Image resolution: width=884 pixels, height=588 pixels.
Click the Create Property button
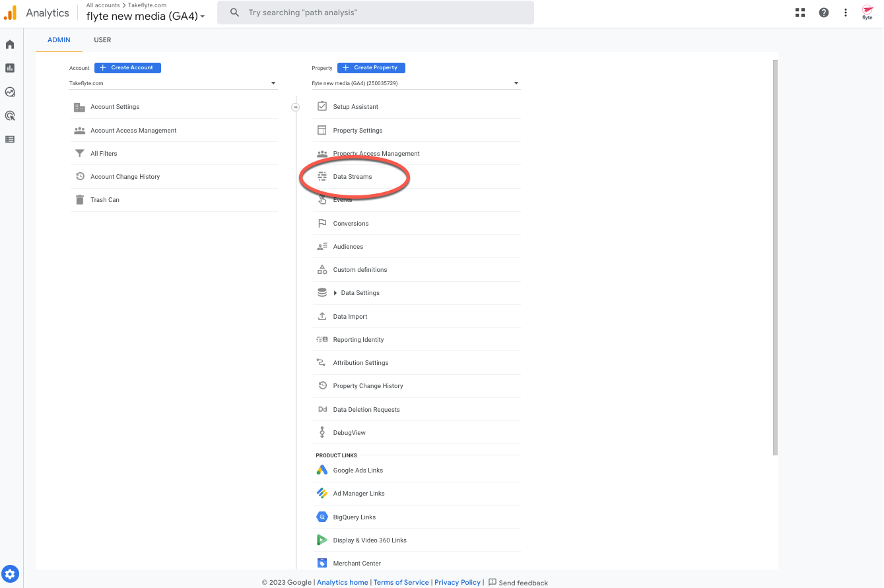click(x=371, y=67)
